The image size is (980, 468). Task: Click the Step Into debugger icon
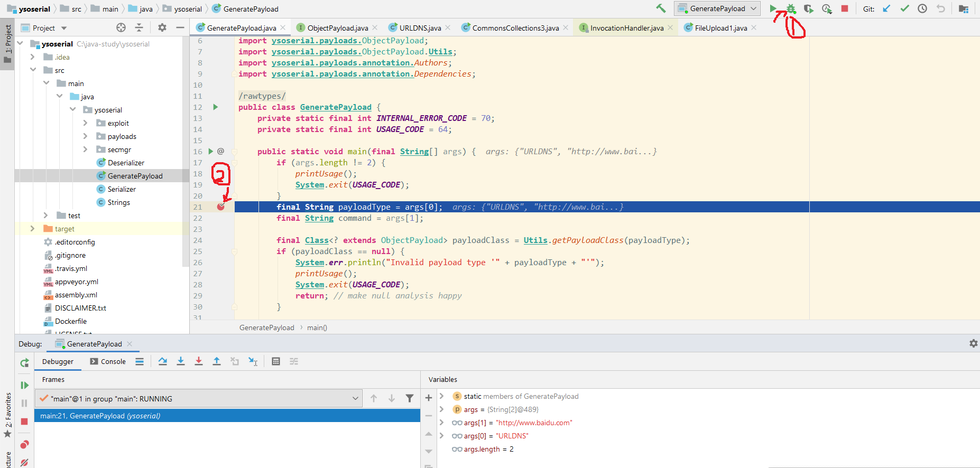181,361
